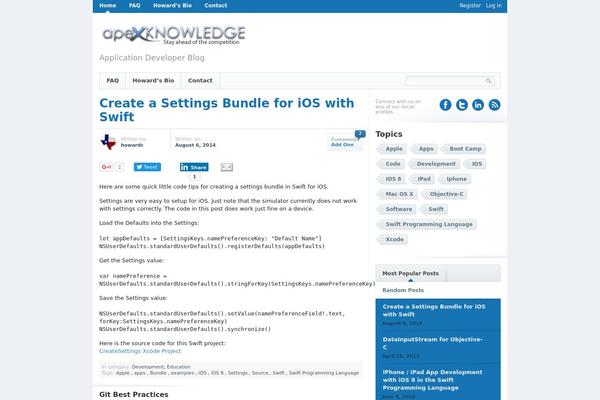Click the comments count bubble
The width and height of the screenshot is (600, 400).
pyautogui.click(x=360, y=134)
